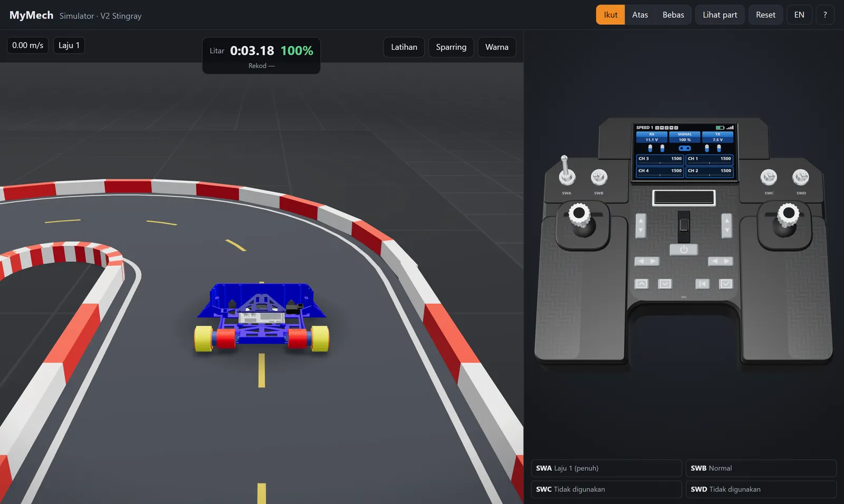The image size is (844, 504).
Task: Click the TX 7.5 V indicator
Action: coord(718,137)
